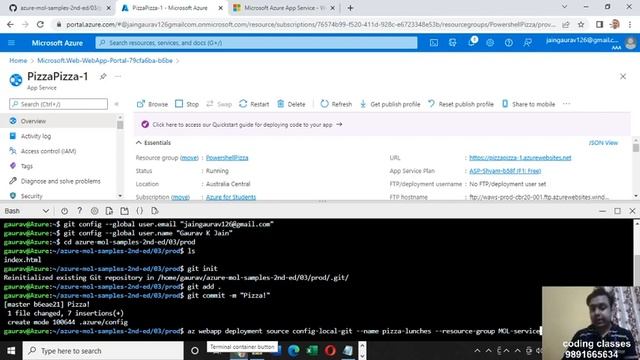Close the PizzaPizza-1 blade
This screenshot has width=640, height=360.
(x=623, y=76)
